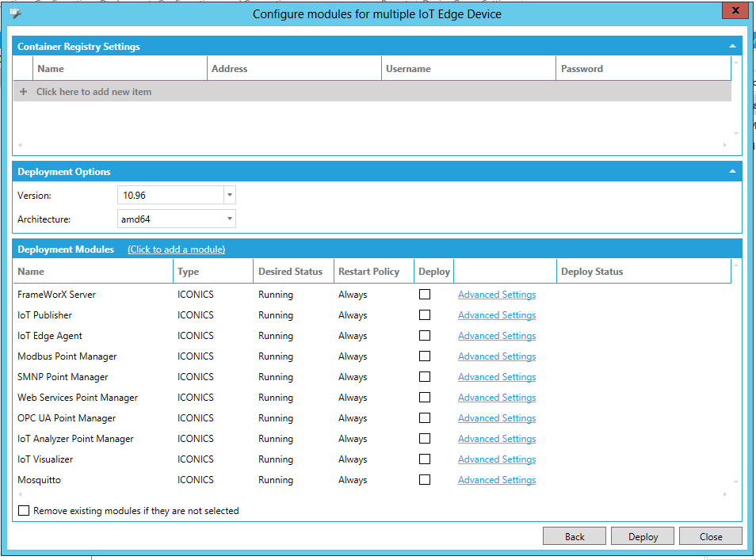756x560 pixels.
Task: Check Deploy for Web Services Point Manager
Action: pyautogui.click(x=425, y=398)
